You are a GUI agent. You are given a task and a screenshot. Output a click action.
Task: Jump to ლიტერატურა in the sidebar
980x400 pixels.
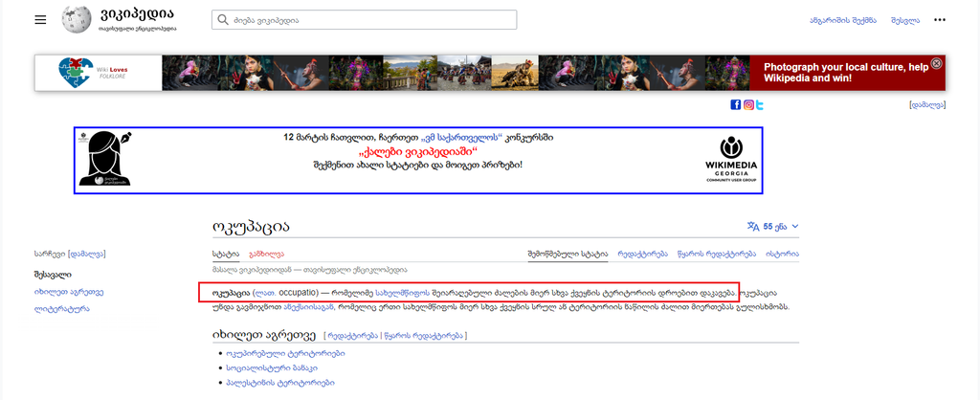tap(62, 309)
